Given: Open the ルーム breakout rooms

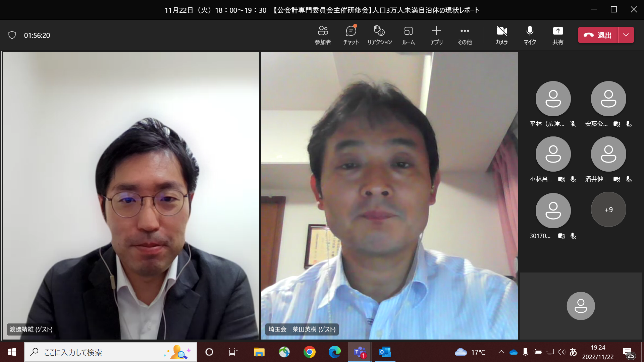Looking at the screenshot, I should tap(408, 35).
